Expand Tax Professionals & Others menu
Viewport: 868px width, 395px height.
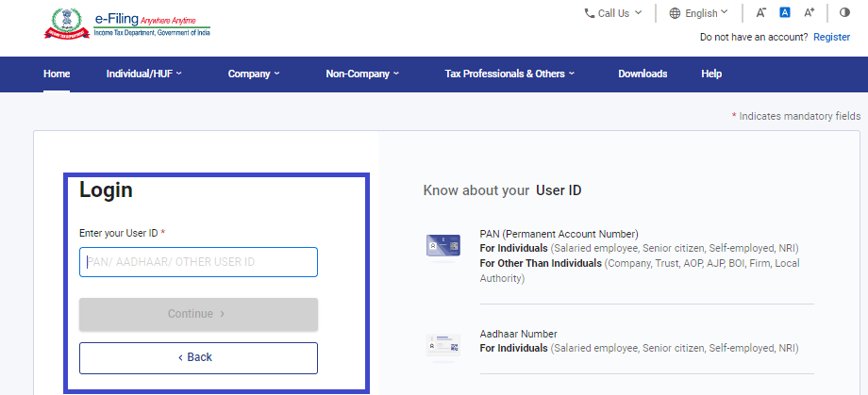(509, 74)
